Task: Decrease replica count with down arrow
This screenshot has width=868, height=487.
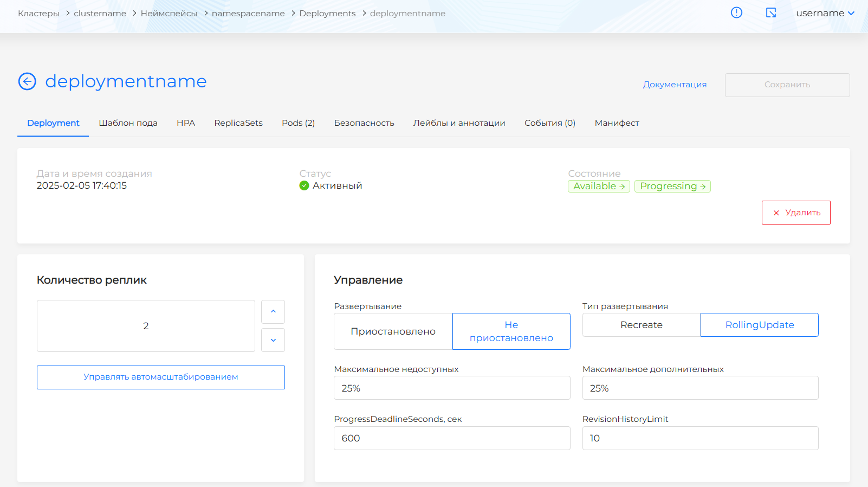Action: pos(273,340)
